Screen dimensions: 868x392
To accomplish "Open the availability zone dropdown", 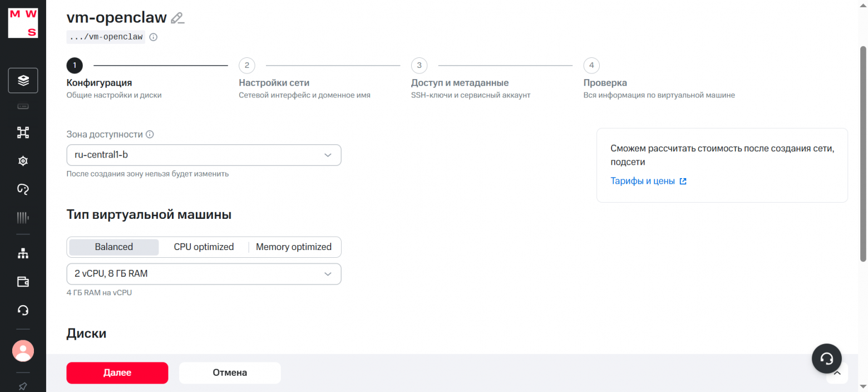I will pos(204,155).
